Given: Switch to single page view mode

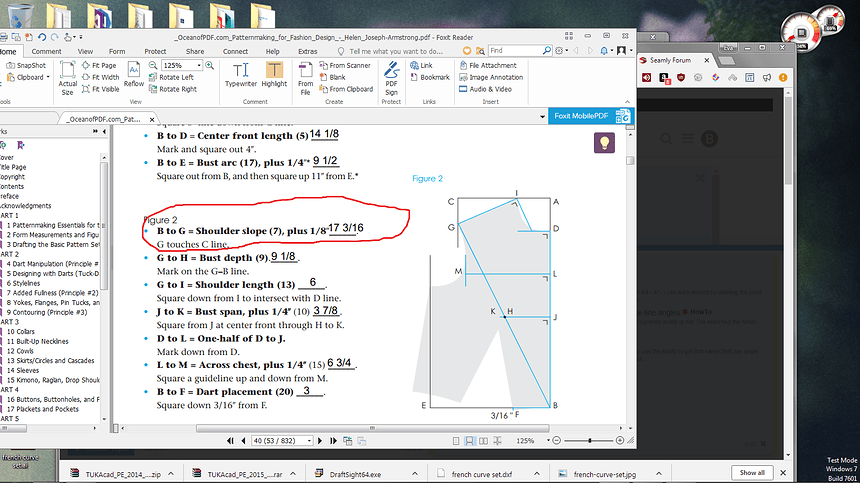Looking at the screenshot, I should coord(456,441).
